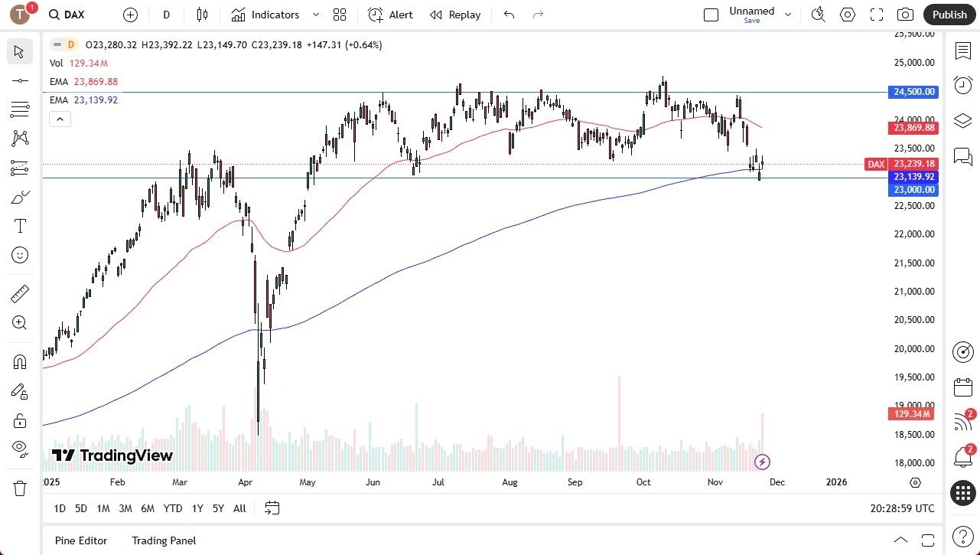Select the Trend Line tool
Screen dimensions: 980x555
19,80
